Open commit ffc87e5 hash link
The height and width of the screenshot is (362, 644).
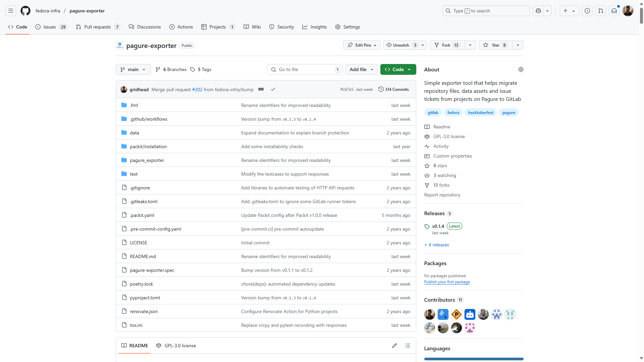point(347,89)
